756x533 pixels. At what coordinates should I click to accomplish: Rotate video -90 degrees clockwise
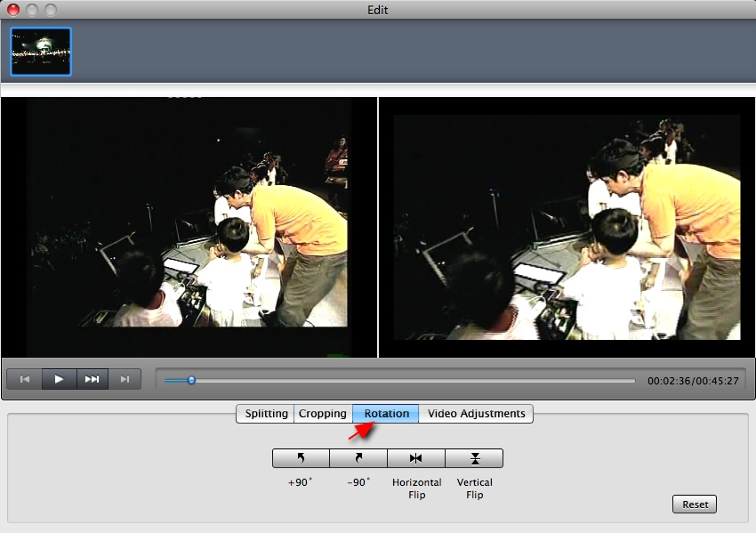[x=358, y=457]
